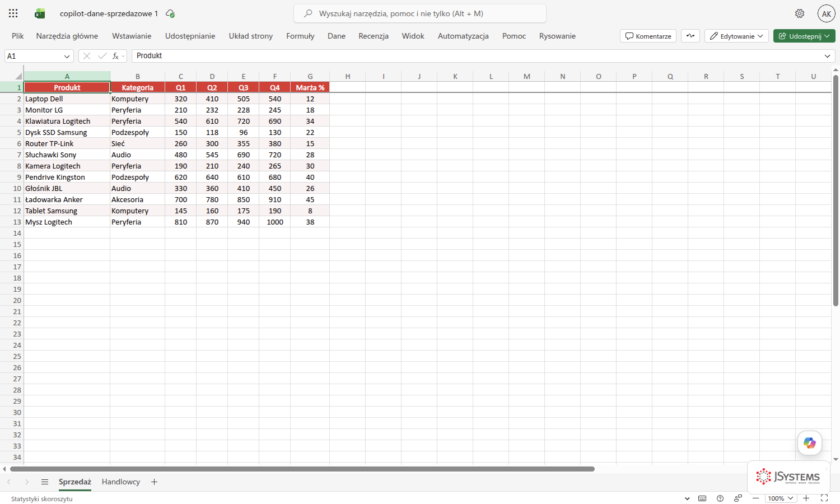Image resolution: width=840 pixels, height=504 pixels.
Task: Zoom in with the plus button
Action: 806,498
